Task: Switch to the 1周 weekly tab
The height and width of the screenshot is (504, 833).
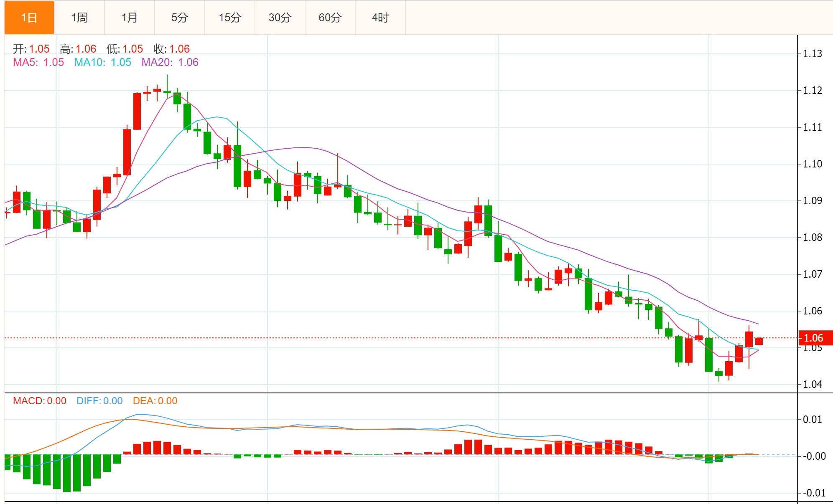Action: [79, 18]
